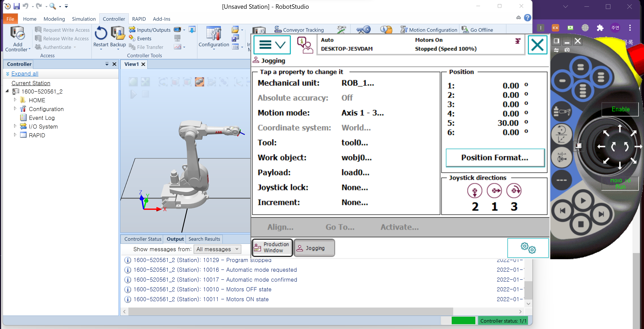
Task: Click Hold To Run on the pendant
Action: (x=620, y=183)
